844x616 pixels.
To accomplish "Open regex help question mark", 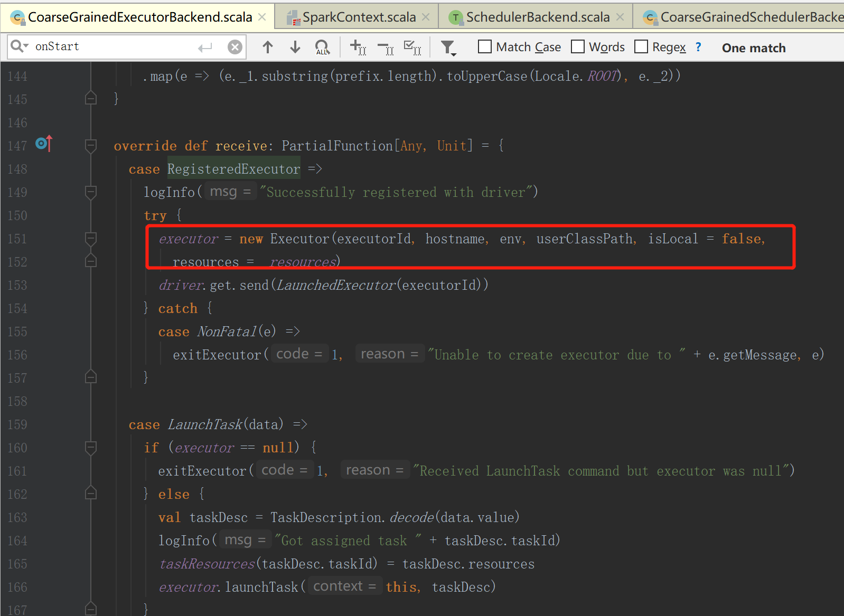I will (698, 47).
